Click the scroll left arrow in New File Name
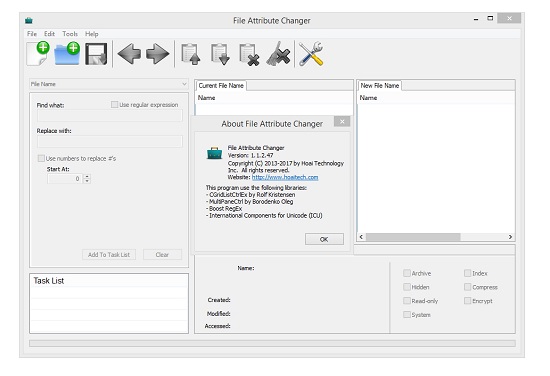 tap(361, 237)
